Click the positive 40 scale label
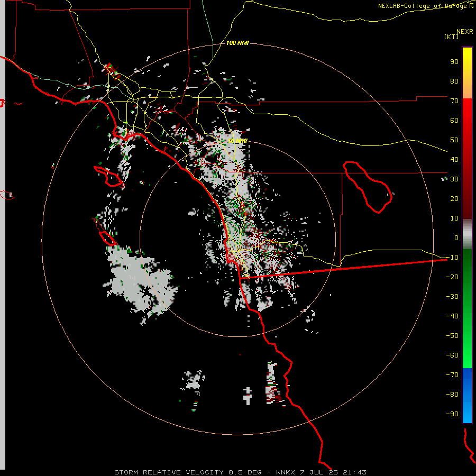476x476 pixels. click(x=454, y=160)
